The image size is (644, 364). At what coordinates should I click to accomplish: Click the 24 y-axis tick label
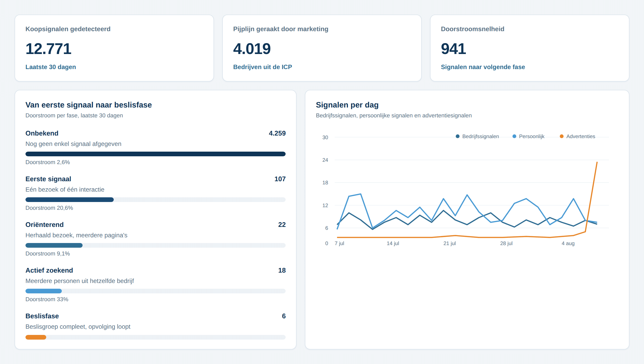[x=325, y=160]
